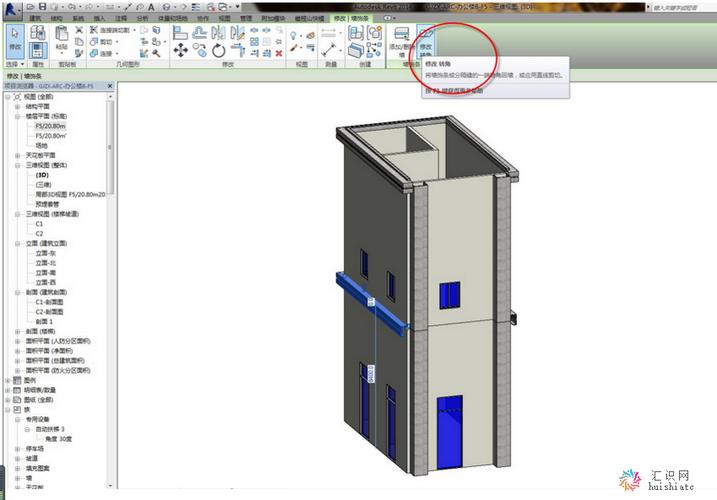Open the 立面-南 elevation view

coord(46,273)
